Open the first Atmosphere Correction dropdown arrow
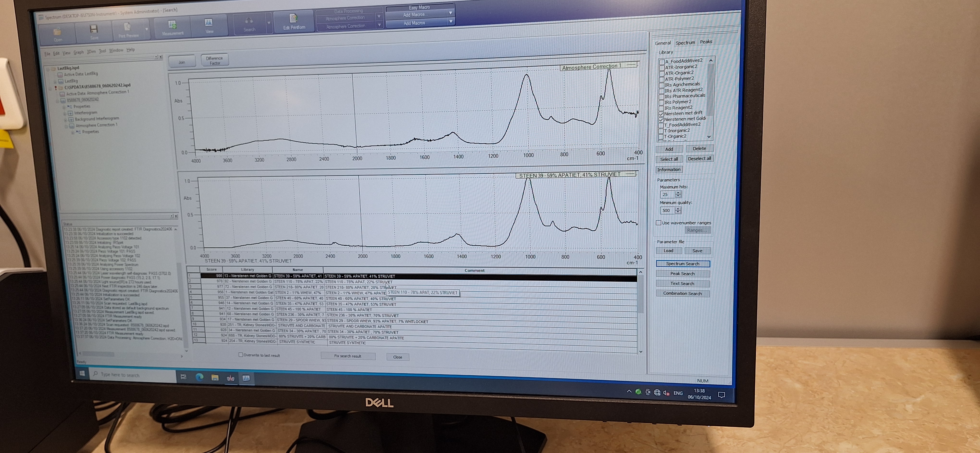This screenshot has width=980, height=453. pyautogui.click(x=379, y=16)
